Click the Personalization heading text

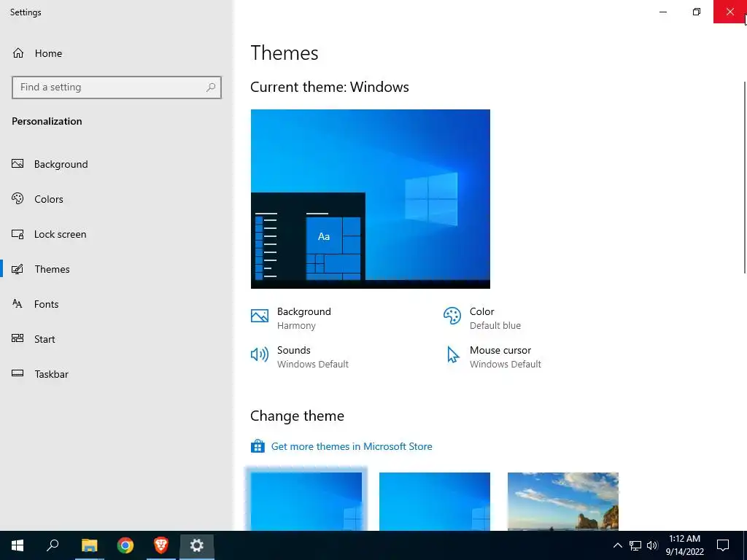(47, 122)
